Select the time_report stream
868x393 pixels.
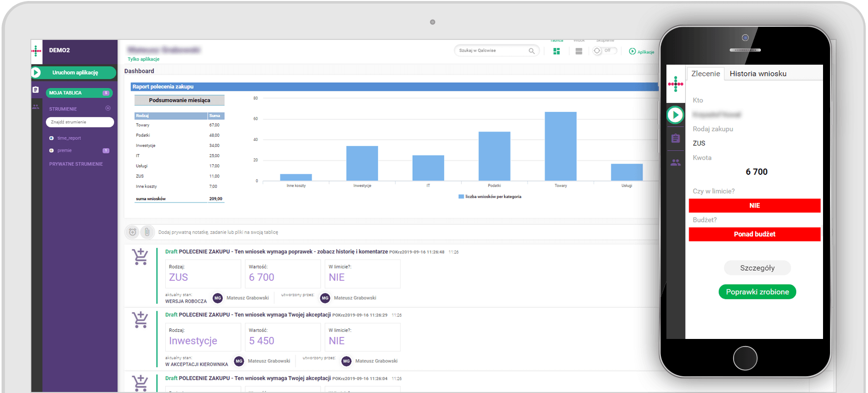point(69,138)
